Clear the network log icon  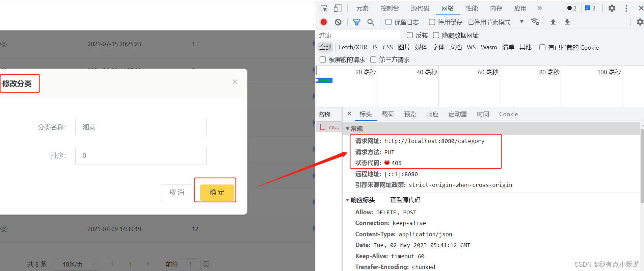338,22
